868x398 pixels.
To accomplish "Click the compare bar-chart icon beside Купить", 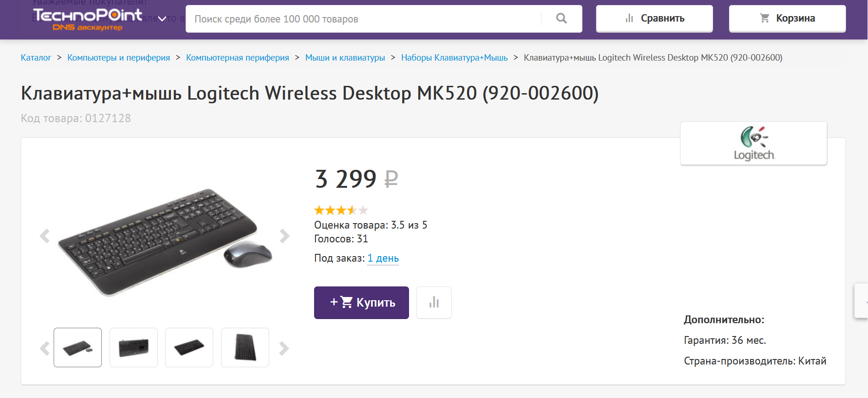I will click(434, 303).
